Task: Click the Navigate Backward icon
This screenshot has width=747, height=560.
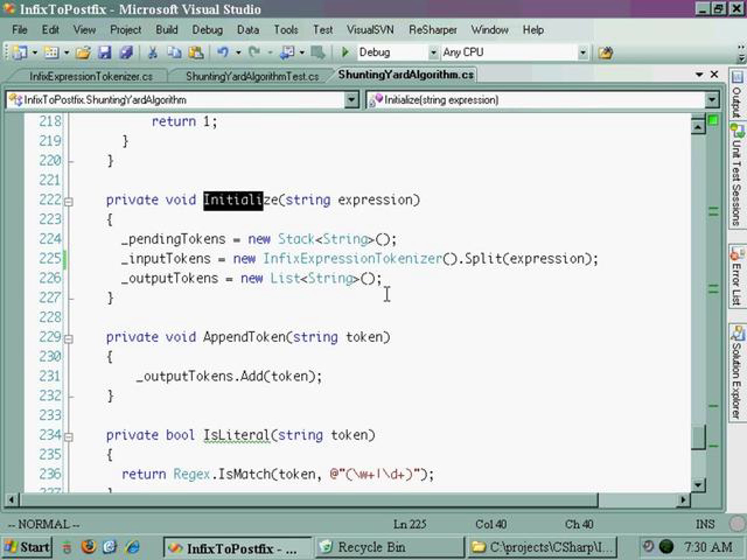Action: tap(287, 52)
